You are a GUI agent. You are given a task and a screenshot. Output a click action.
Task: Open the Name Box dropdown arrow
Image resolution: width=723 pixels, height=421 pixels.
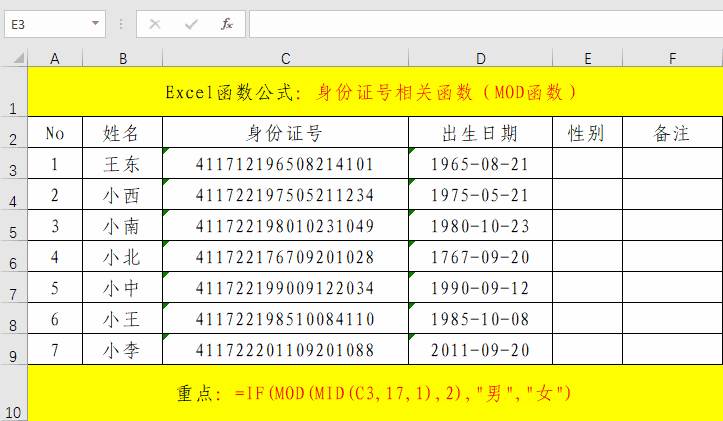tap(95, 23)
